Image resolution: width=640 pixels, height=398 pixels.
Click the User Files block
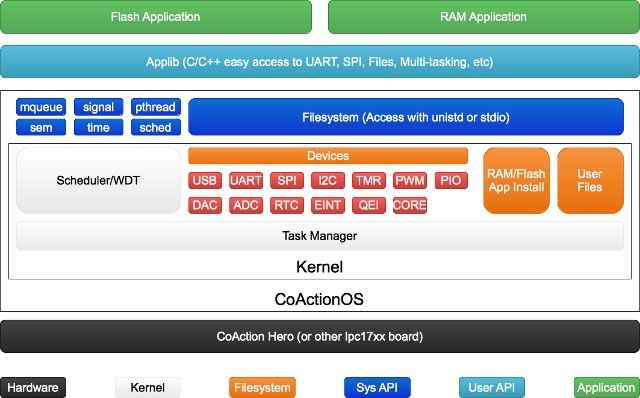[590, 180]
